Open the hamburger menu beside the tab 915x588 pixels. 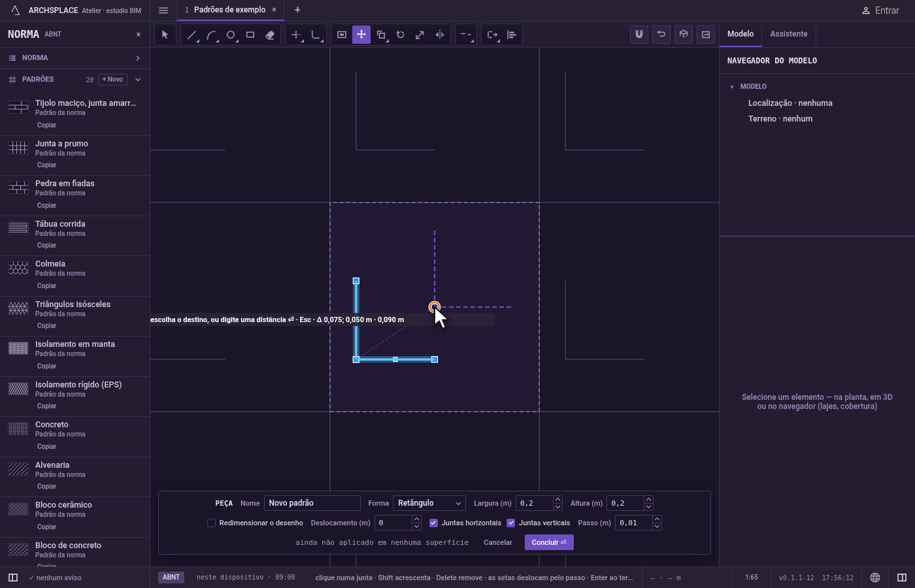click(x=163, y=10)
